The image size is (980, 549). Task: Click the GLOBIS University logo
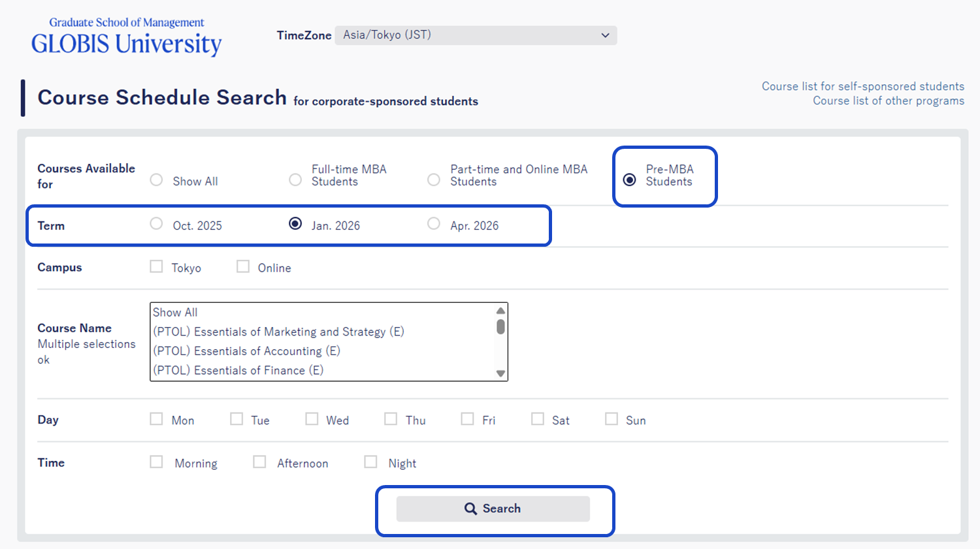pyautogui.click(x=127, y=37)
